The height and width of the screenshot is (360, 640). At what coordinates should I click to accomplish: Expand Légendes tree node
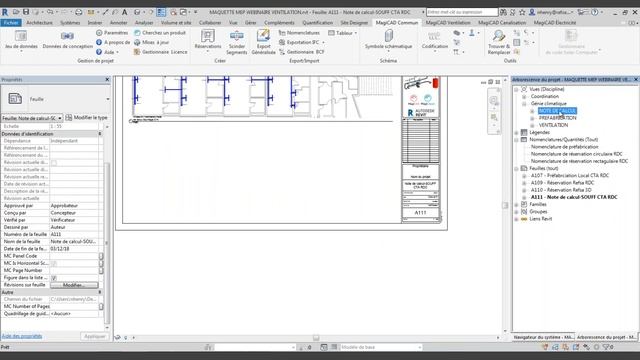pos(516,133)
